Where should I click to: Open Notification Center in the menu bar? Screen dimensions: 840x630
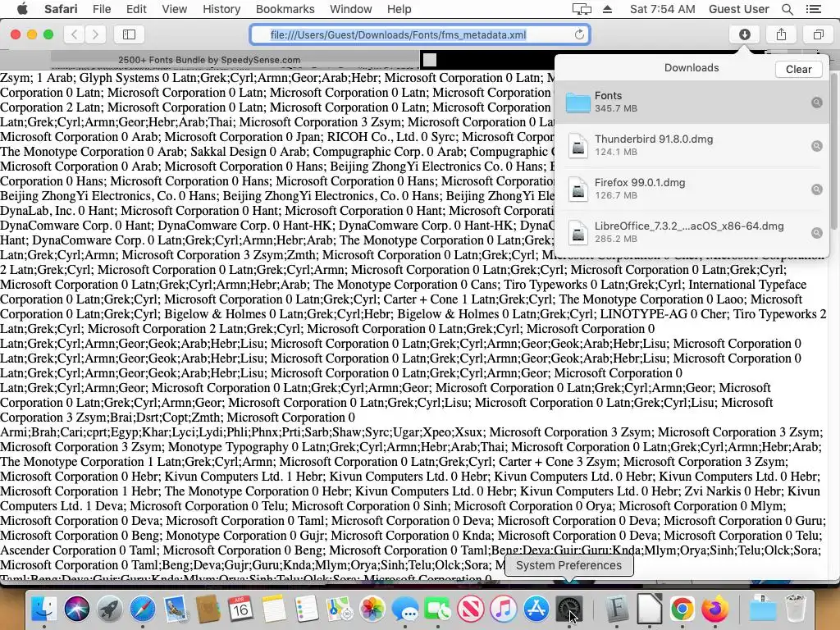pyautogui.click(x=813, y=9)
